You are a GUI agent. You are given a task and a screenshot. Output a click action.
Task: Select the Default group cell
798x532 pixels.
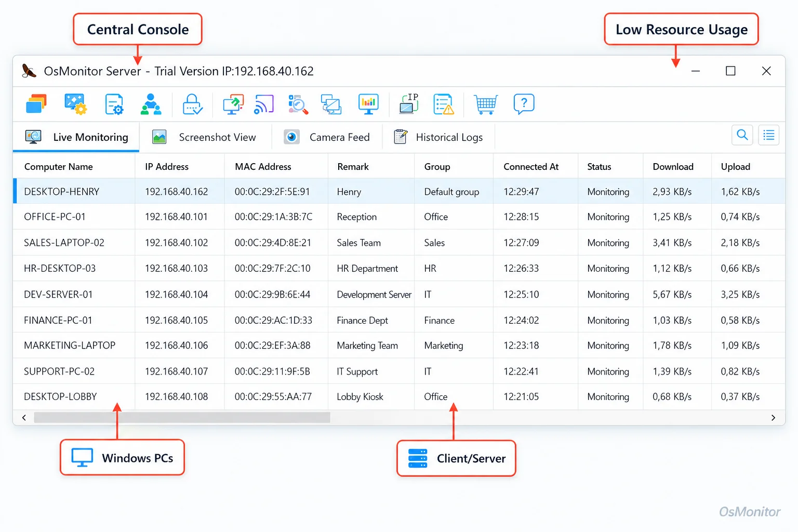pos(451,192)
